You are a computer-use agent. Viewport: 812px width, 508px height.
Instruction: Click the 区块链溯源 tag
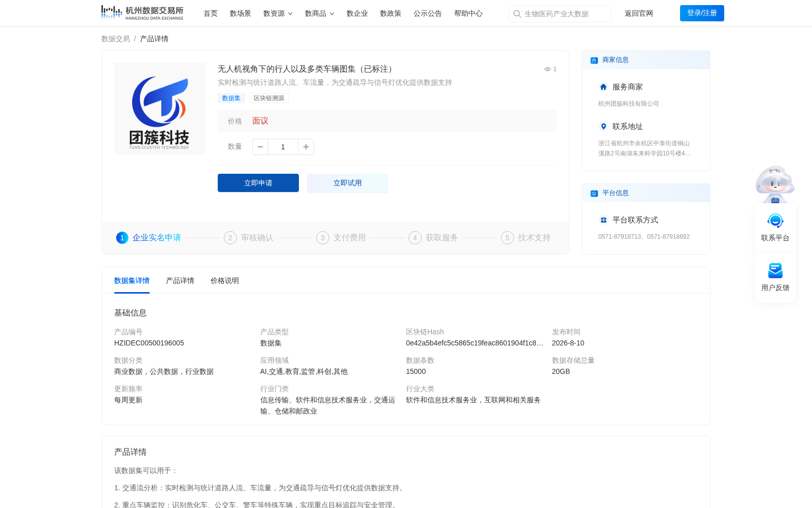[269, 98]
